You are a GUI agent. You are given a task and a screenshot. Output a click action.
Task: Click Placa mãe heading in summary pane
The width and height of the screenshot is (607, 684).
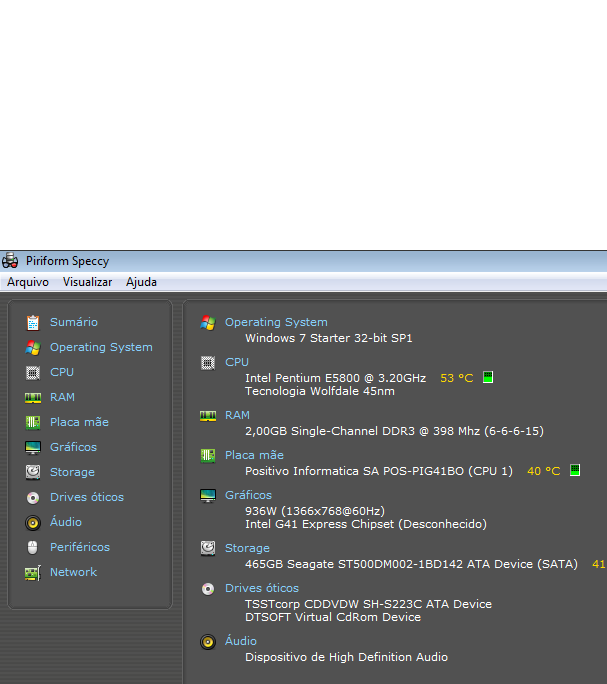tap(254, 455)
